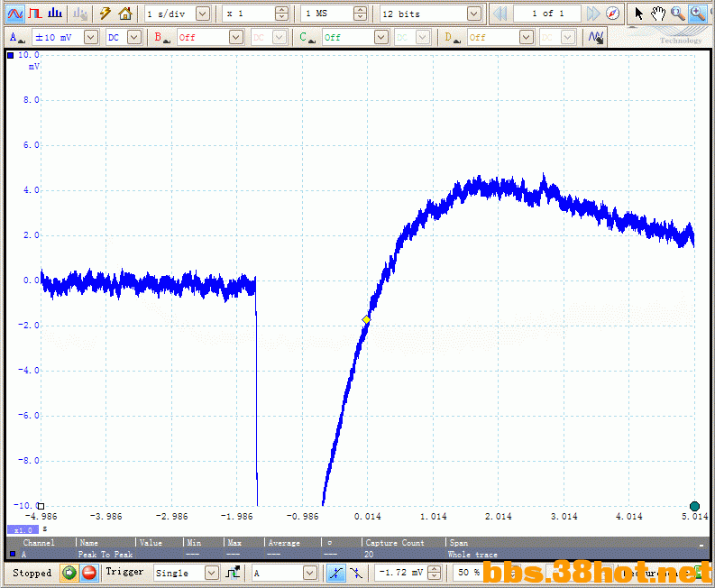The image size is (715, 588).
Task: Go to the first waveform buffer
Action: (x=500, y=14)
